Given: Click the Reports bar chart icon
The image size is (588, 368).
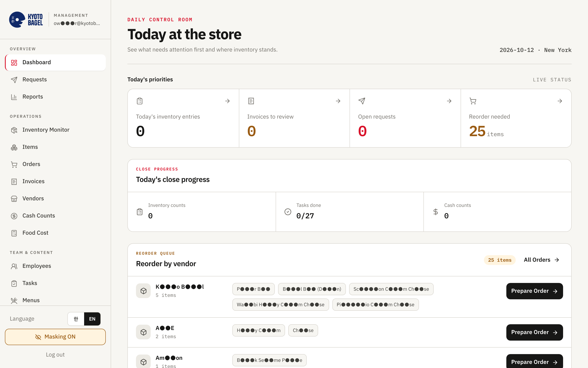Looking at the screenshot, I should [14, 97].
